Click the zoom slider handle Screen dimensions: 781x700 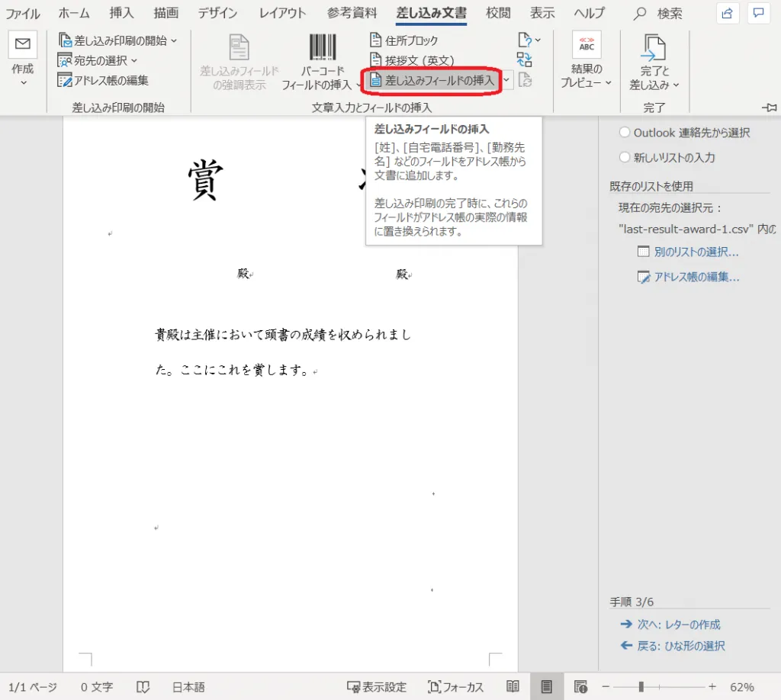click(x=641, y=686)
